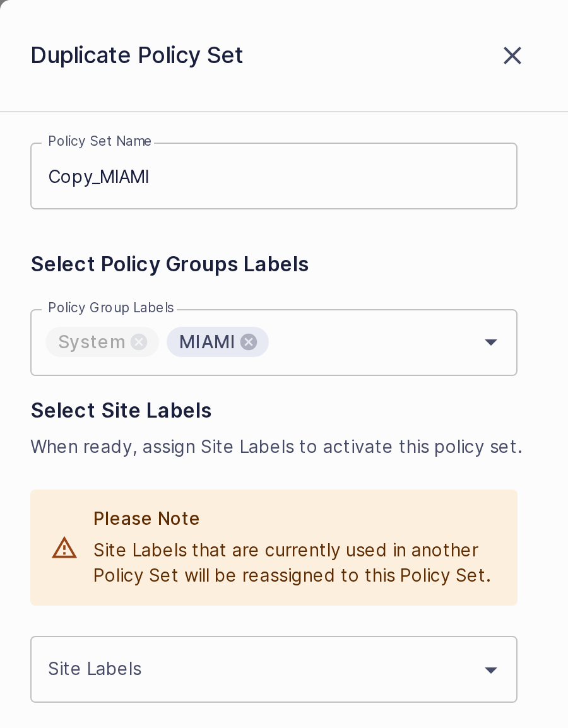Click the Policy Set Name floating label
Screen dimensions: 568x728
pos(100,141)
